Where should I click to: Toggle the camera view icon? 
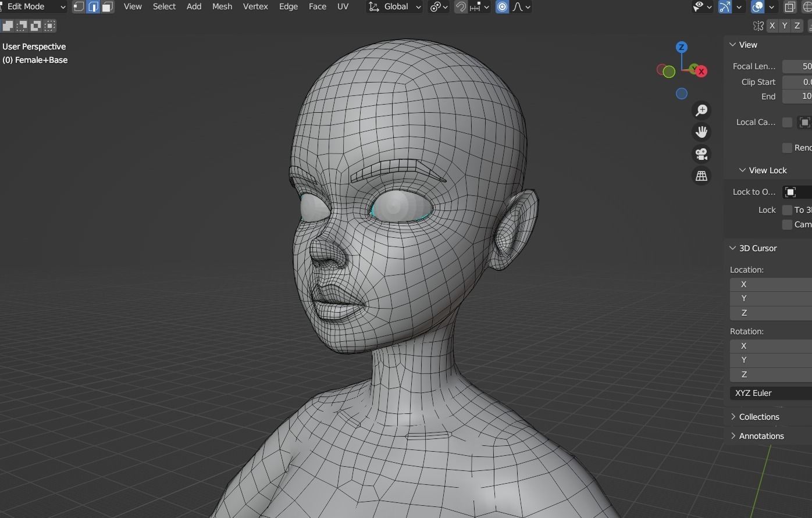pos(701,154)
